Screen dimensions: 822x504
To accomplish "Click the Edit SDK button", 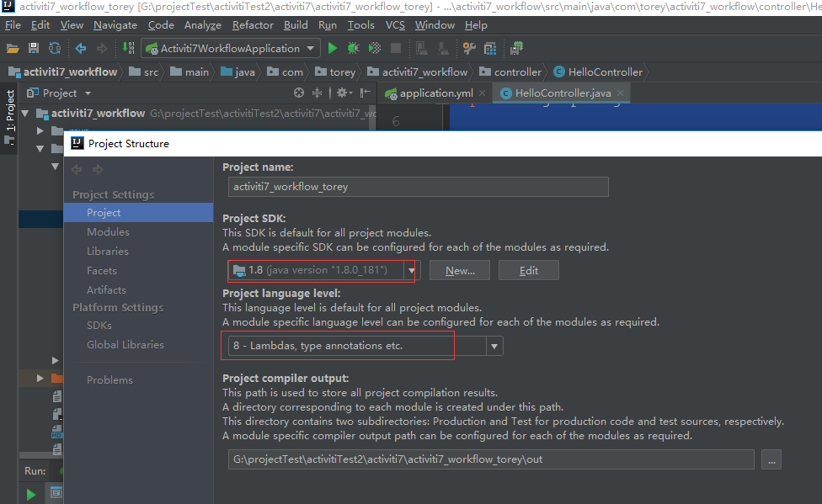I will click(x=528, y=270).
